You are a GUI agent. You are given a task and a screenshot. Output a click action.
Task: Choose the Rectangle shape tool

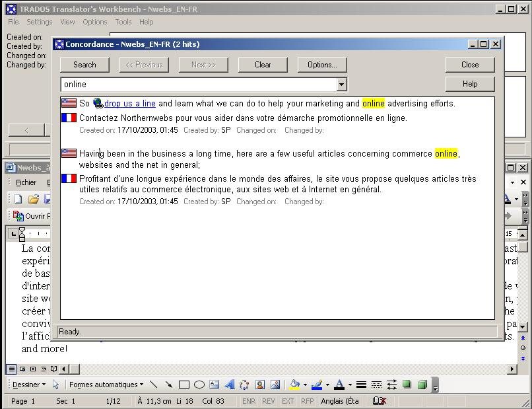click(184, 385)
